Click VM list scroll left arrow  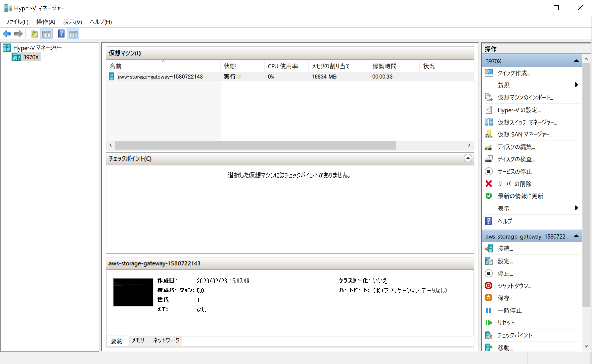(111, 145)
